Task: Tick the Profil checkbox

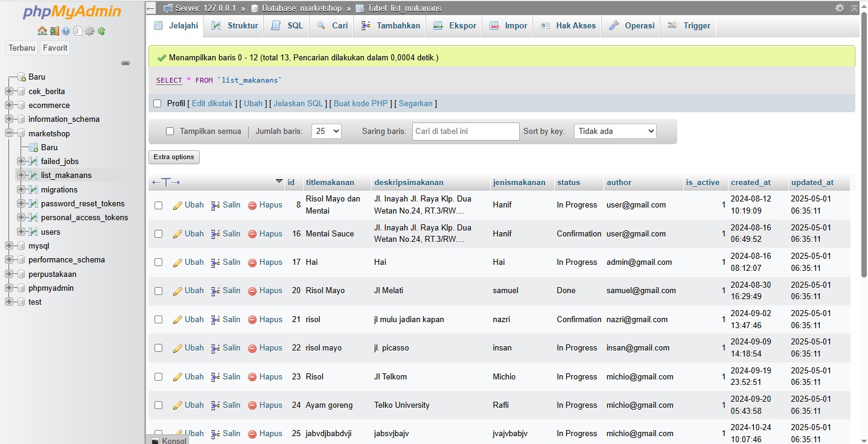Action: (158, 104)
